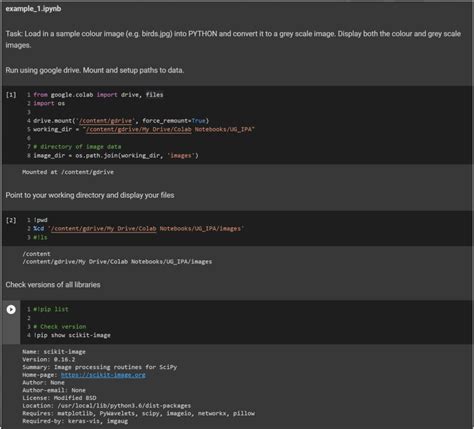
Task: Click the '#!pip list' commented line
Action: (51, 310)
